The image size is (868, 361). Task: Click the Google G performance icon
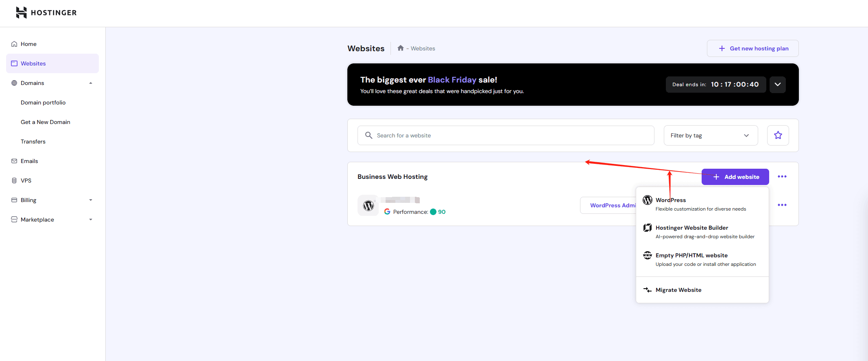point(387,212)
